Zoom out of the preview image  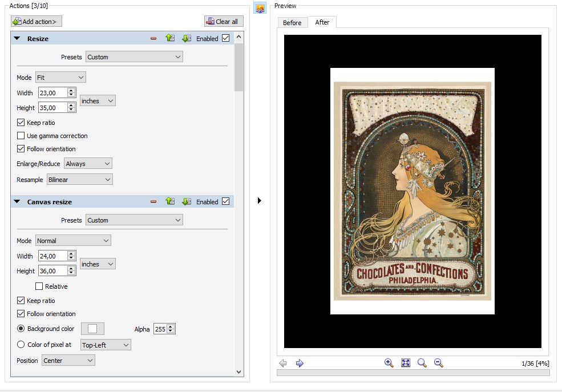[x=438, y=363]
